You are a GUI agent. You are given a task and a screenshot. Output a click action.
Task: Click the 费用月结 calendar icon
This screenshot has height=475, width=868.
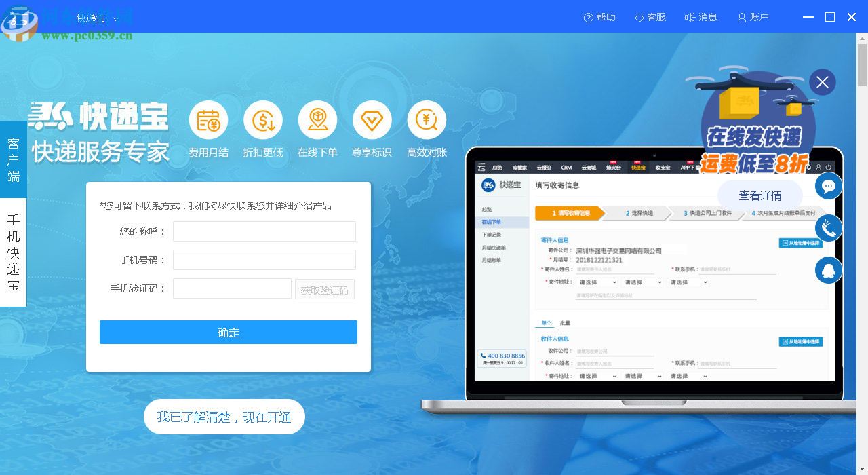pyautogui.click(x=208, y=121)
